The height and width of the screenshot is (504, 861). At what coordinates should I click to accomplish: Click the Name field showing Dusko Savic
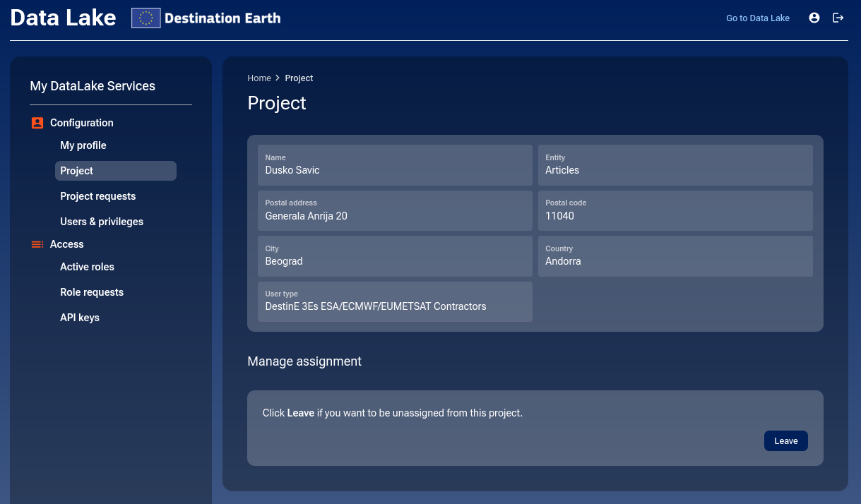click(395, 164)
